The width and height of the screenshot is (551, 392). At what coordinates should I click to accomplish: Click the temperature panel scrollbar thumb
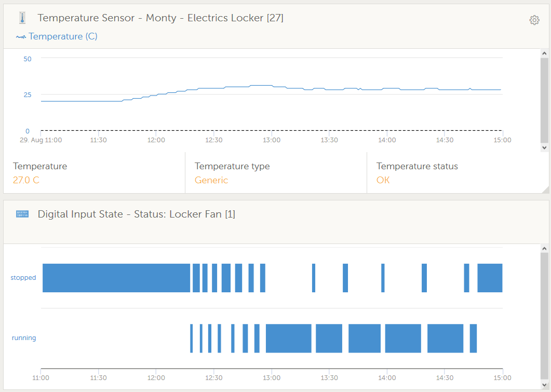544,99
